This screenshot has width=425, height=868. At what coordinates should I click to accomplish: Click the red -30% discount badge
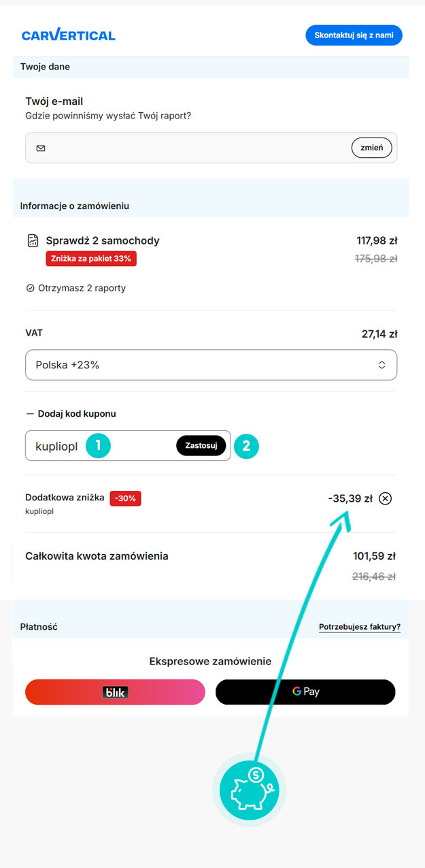point(125,498)
